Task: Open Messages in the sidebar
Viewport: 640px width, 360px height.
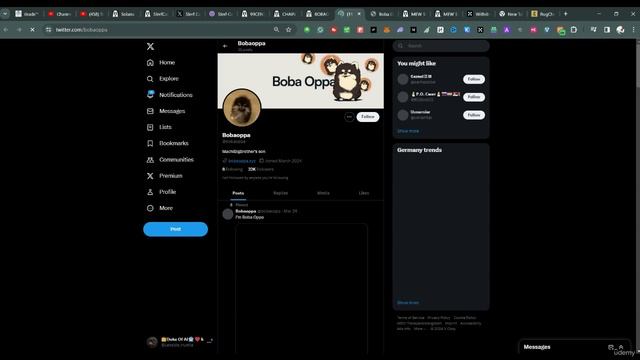Action: click(166, 111)
